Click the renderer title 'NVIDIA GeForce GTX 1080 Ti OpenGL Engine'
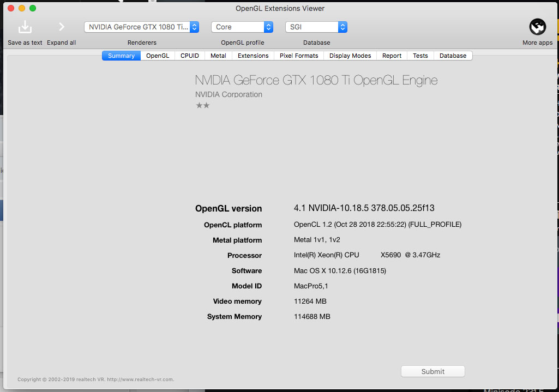Screen dimensions: 559x392 pyautogui.click(x=316, y=80)
